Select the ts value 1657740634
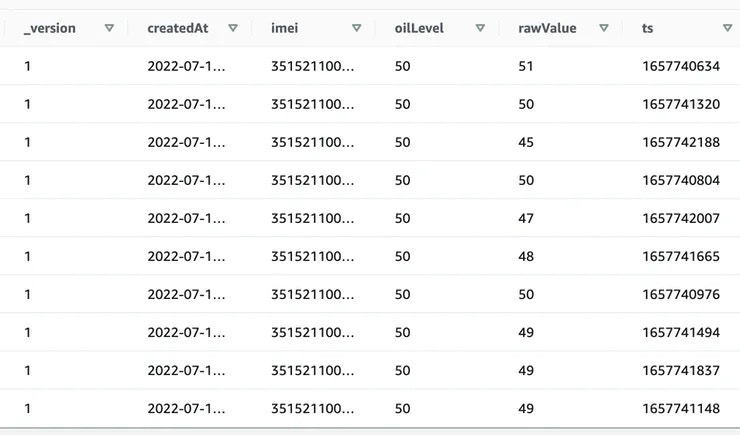Screen dimensions: 740x435 point(681,66)
